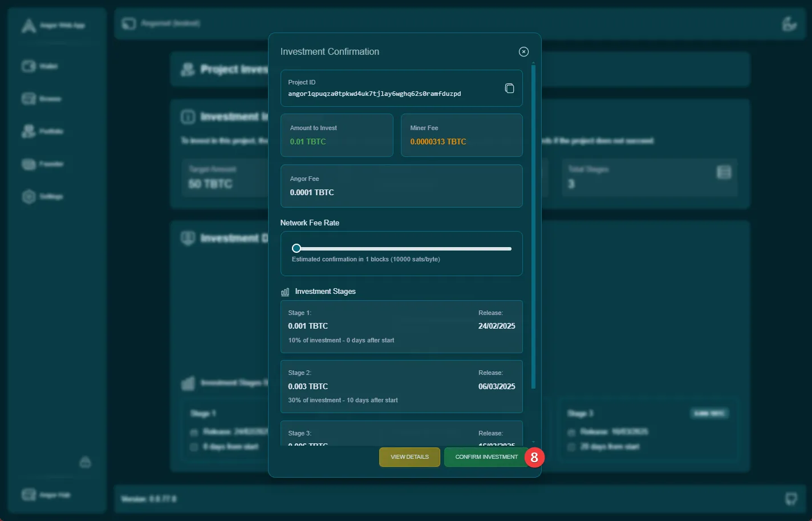812x521 pixels.
Task: Click the Investment Stages chart icon
Action: (285, 292)
